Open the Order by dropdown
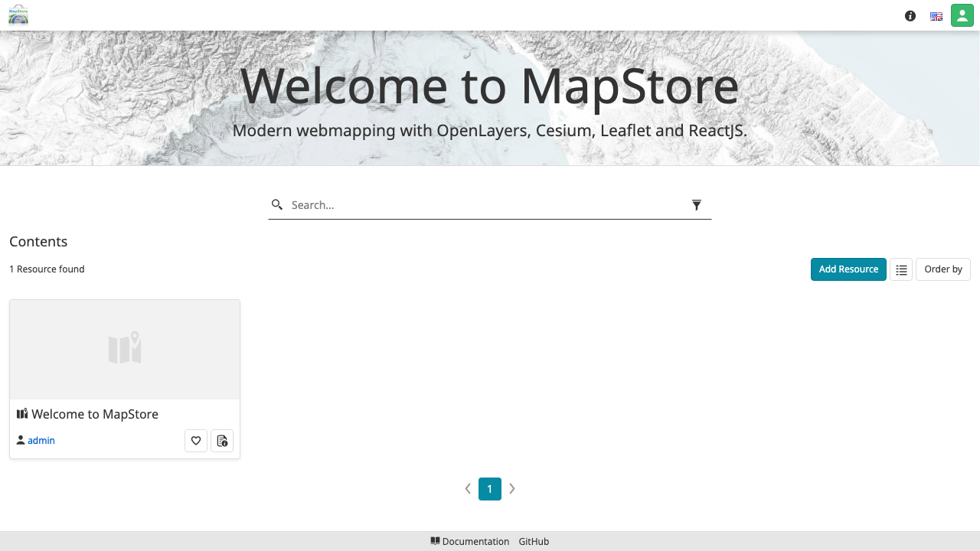Image resolution: width=980 pixels, height=551 pixels. 943,269
